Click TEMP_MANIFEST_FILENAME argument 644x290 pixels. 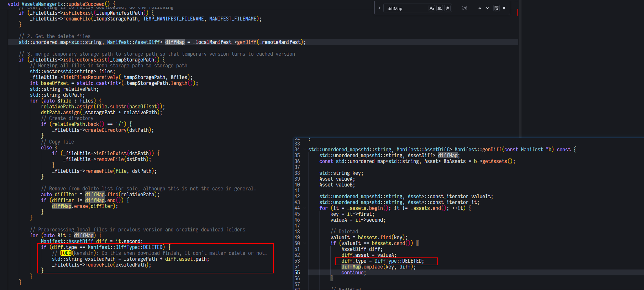point(174,19)
